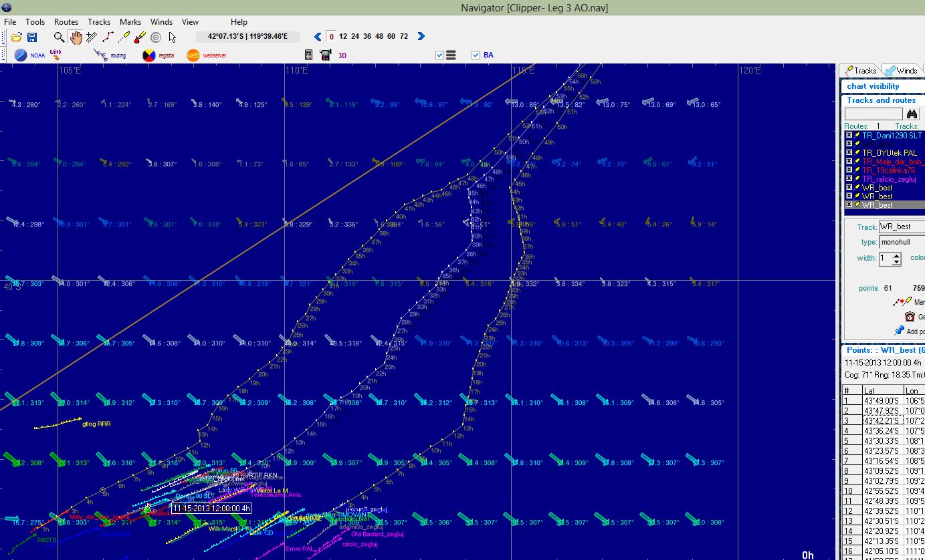The height and width of the screenshot is (560, 925).
Task: Toggle visibility of TR_rafcio_zegluj track
Action: (849, 178)
